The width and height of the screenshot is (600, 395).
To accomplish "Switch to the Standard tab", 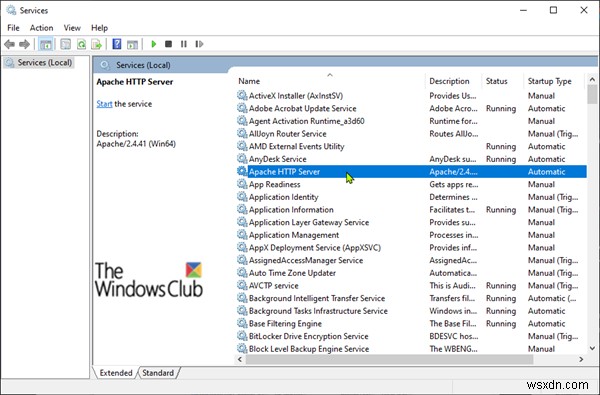I will 158,372.
